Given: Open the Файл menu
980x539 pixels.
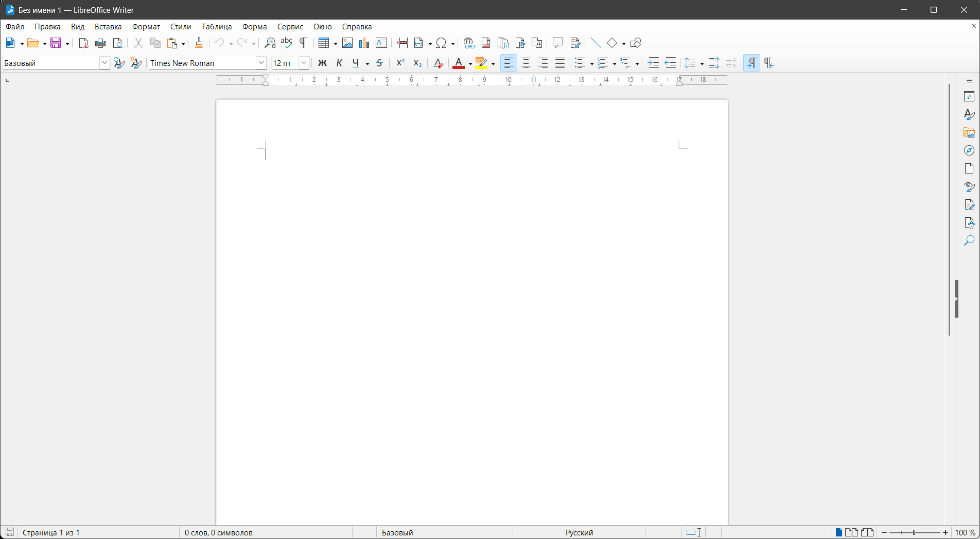Looking at the screenshot, I should (x=15, y=27).
